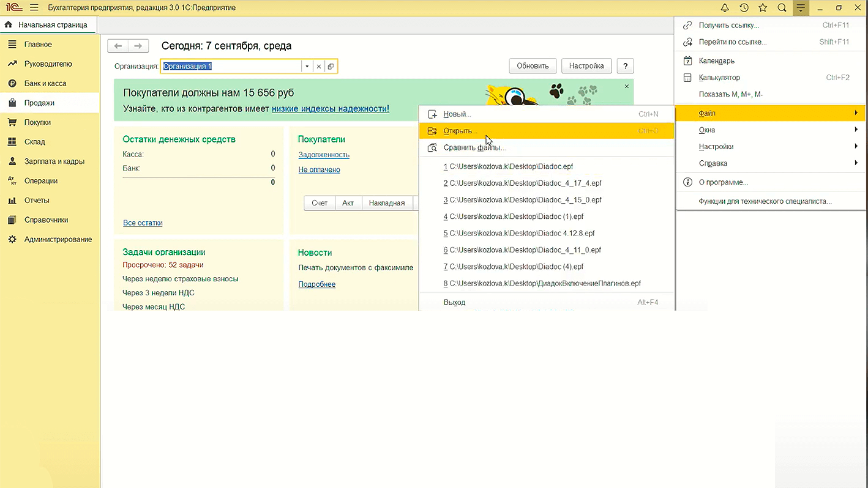Clear the organization field with X
868x488 pixels.
click(319, 66)
